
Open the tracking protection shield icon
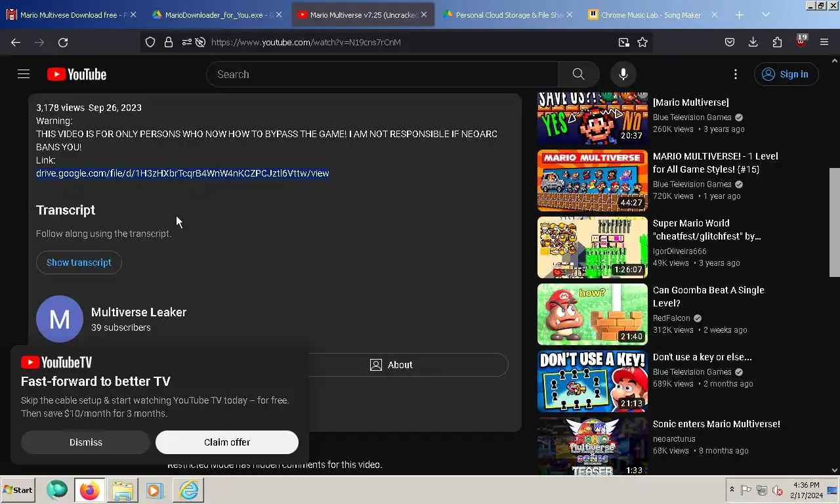coord(150,42)
